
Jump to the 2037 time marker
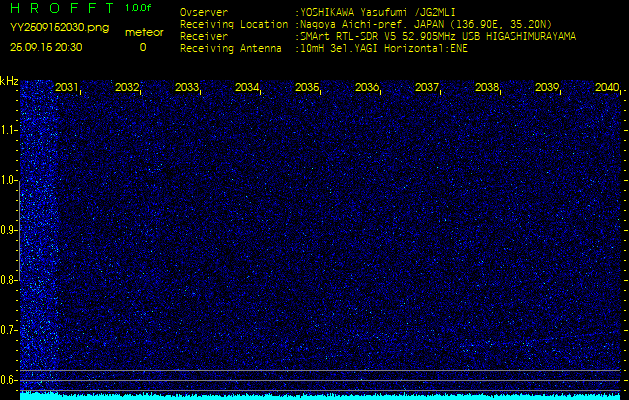(427, 88)
